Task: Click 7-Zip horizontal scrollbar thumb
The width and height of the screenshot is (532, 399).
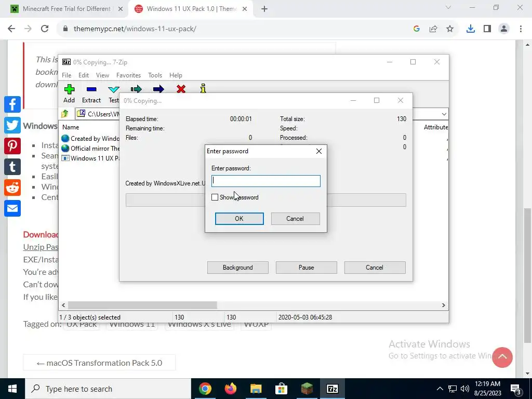Action: 142,305
